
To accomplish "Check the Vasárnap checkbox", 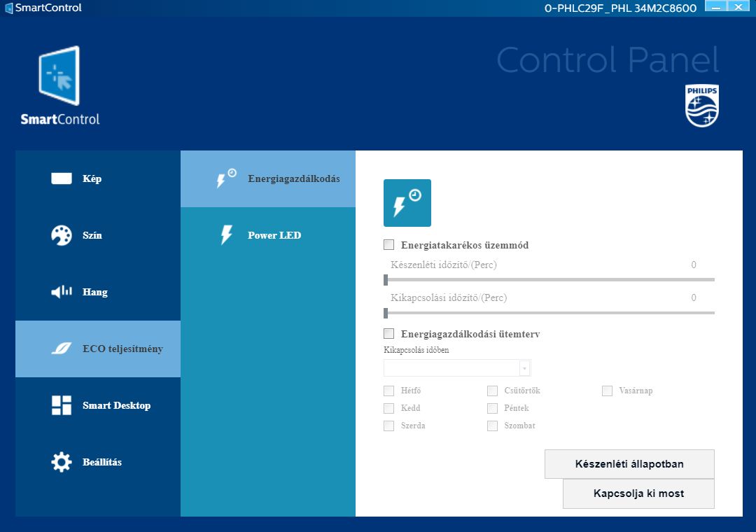I will tap(607, 391).
